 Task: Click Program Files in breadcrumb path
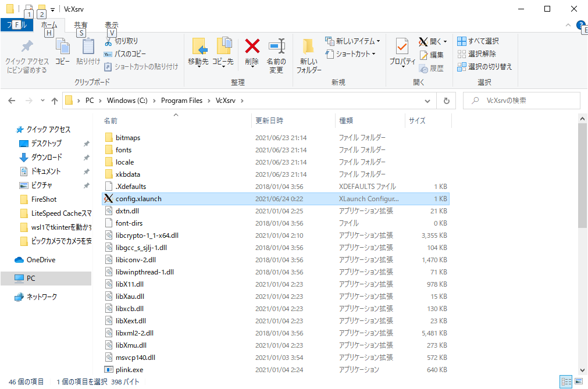[181, 101]
